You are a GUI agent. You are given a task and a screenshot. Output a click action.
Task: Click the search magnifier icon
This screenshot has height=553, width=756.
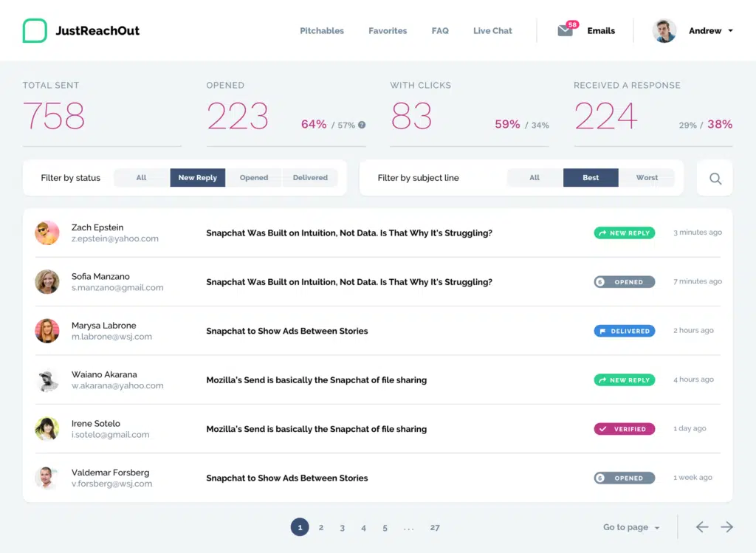[x=715, y=178]
